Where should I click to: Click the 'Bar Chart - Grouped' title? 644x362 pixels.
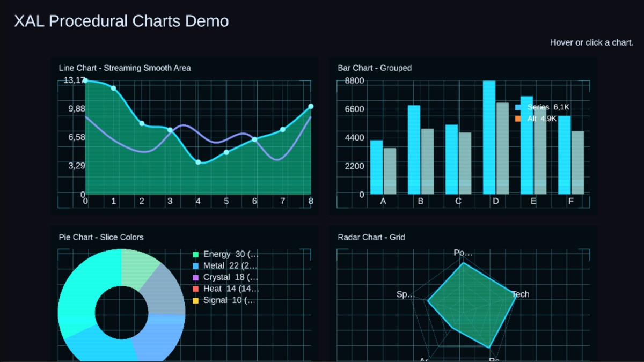click(x=375, y=68)
